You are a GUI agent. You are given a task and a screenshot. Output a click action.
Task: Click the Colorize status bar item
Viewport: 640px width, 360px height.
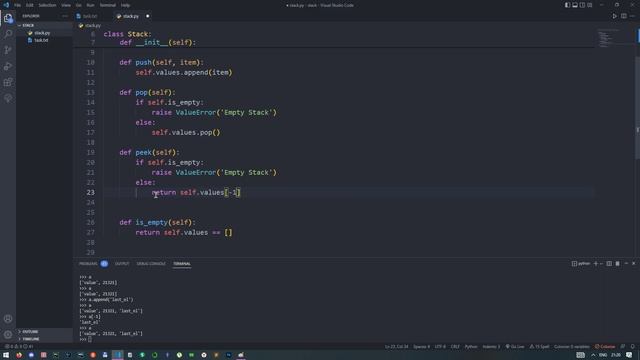[x=604, y=347]
